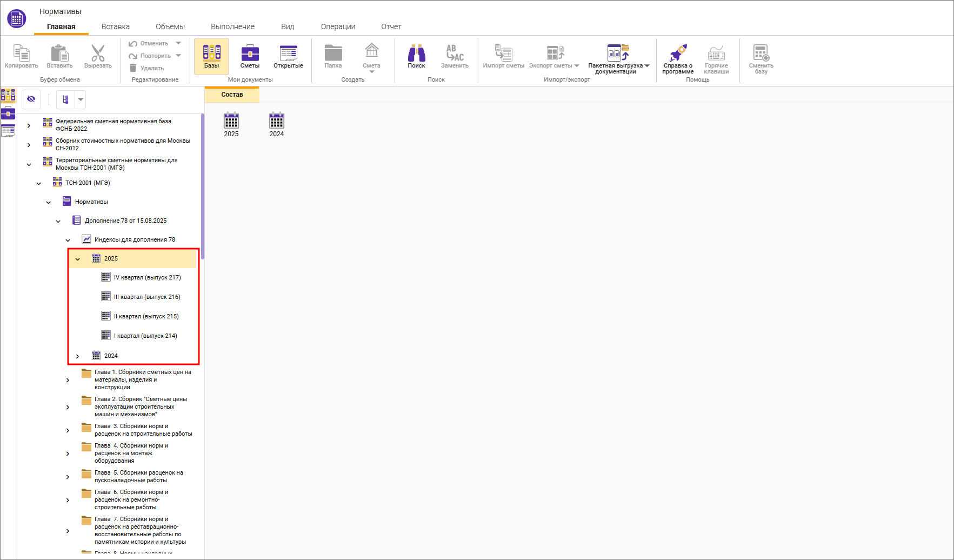The height and width of the screenshot is (560, 954).
Task: Select Глава 3 строительные работы folder
Action: (x=143, y=430)
